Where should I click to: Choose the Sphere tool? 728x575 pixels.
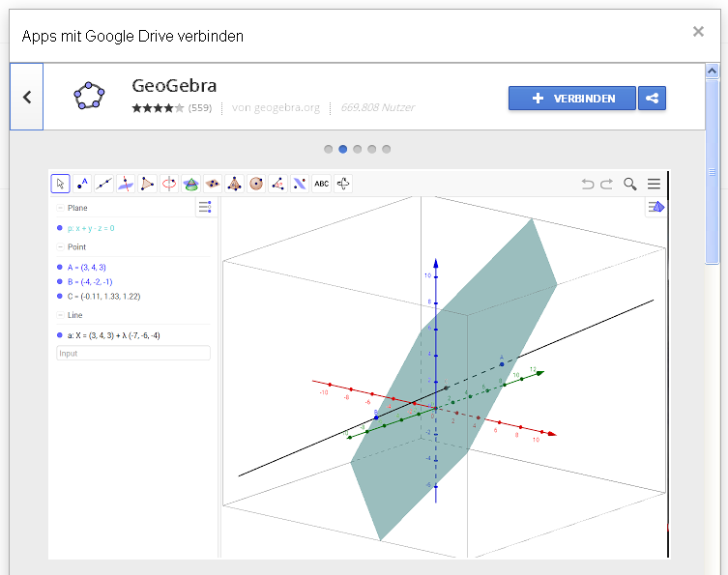click(256, 184)
